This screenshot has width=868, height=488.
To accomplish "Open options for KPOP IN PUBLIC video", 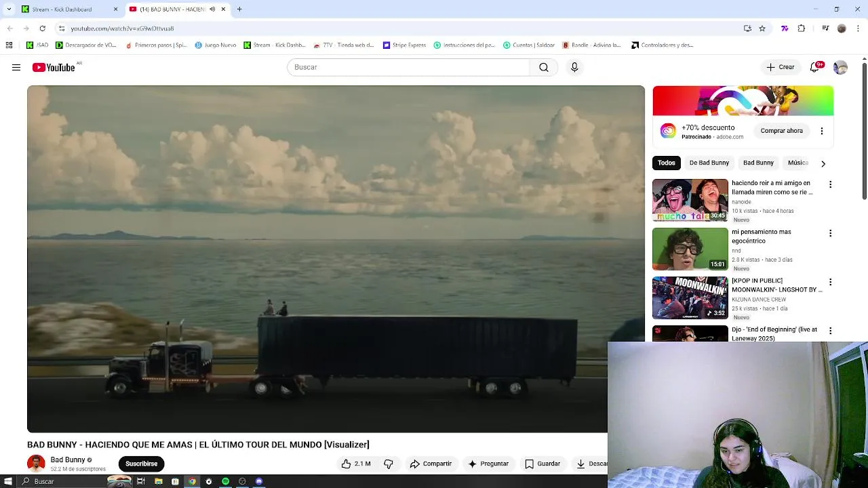I will click(830, 282).
